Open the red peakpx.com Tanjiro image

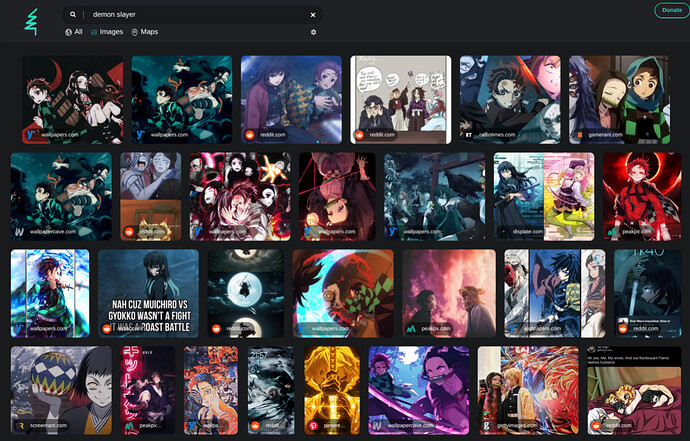click(642, 196)
